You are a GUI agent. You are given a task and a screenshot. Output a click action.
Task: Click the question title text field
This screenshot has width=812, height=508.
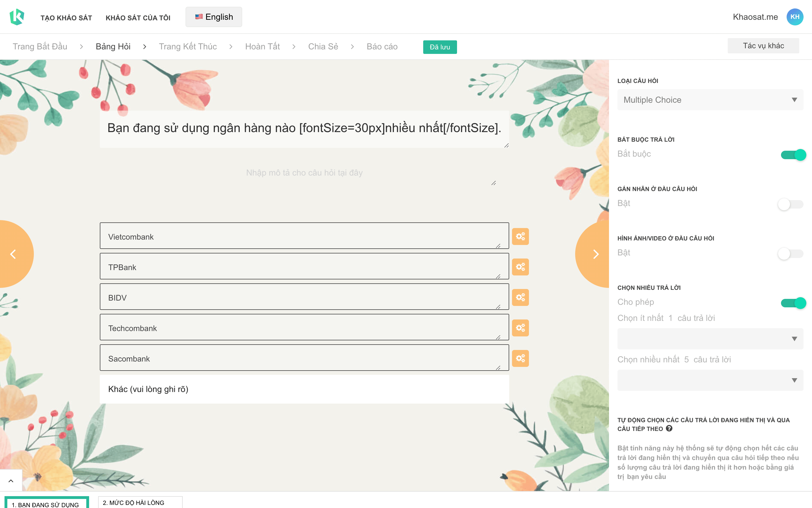pyautogui.click(x=304, y=129)
